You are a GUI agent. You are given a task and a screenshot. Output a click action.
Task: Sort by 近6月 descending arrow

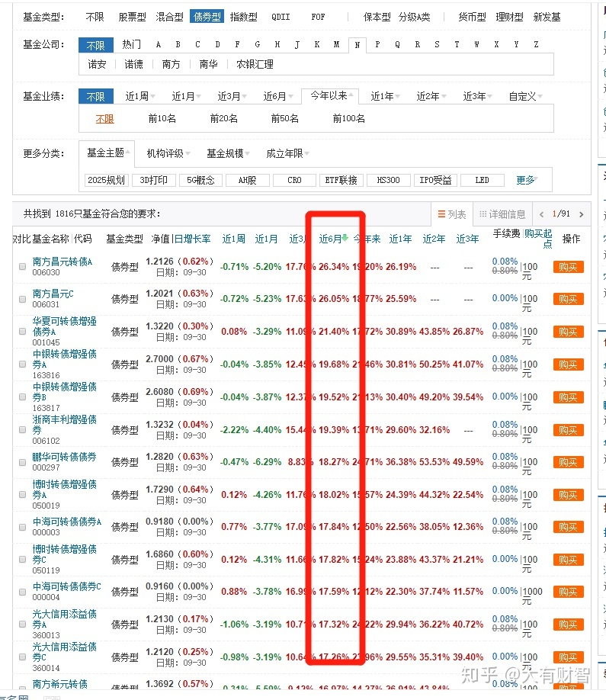(x=345, y=238)
